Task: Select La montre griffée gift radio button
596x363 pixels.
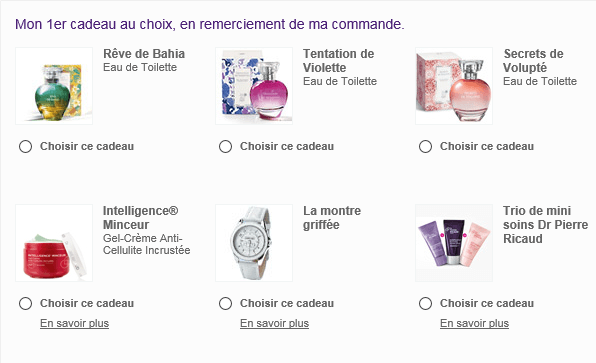Action: (x=225, y=303)
